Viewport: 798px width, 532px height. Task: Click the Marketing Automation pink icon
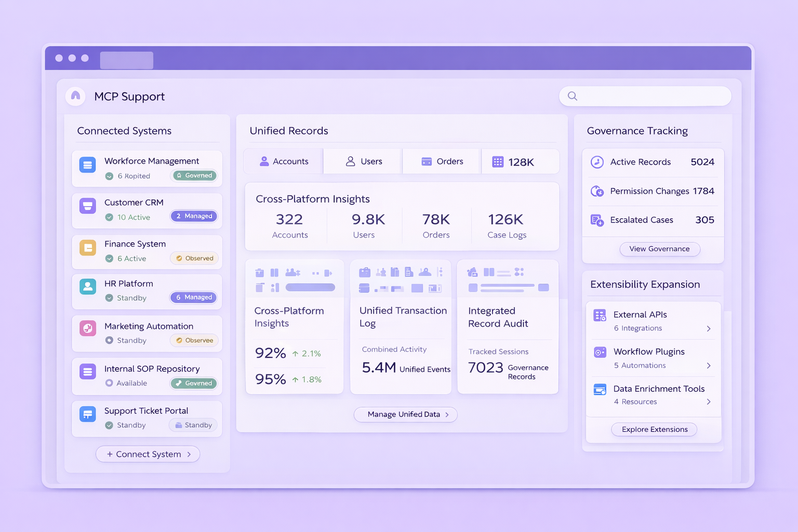click(x=87, y=328)
